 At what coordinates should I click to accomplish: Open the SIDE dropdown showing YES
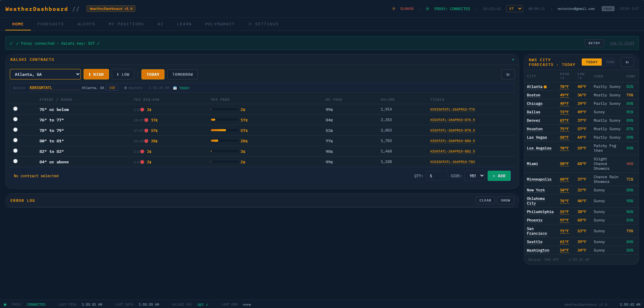474,176
